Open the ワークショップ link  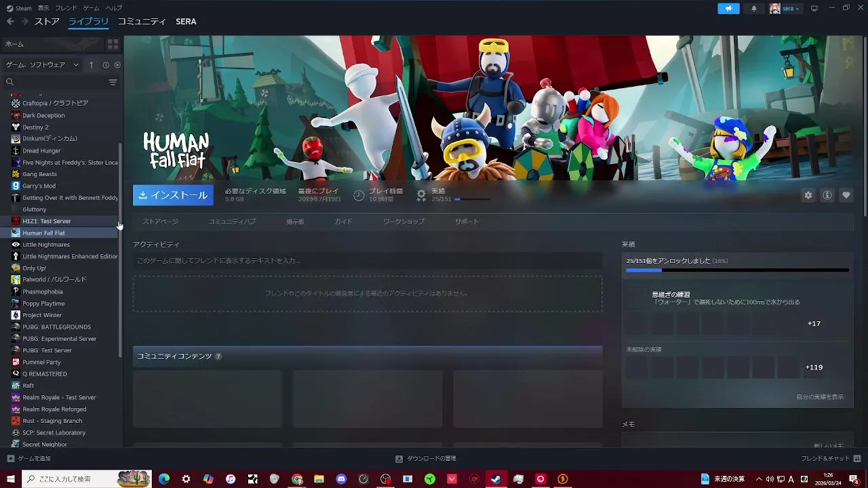(403, 222)
